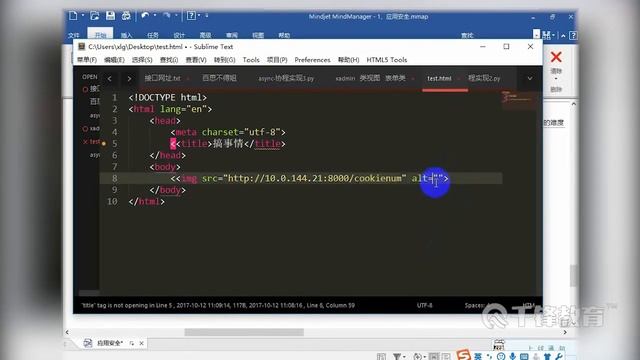
Task: Open the 文件 ribbon tab in MindManager
Action: coord(74,35)
